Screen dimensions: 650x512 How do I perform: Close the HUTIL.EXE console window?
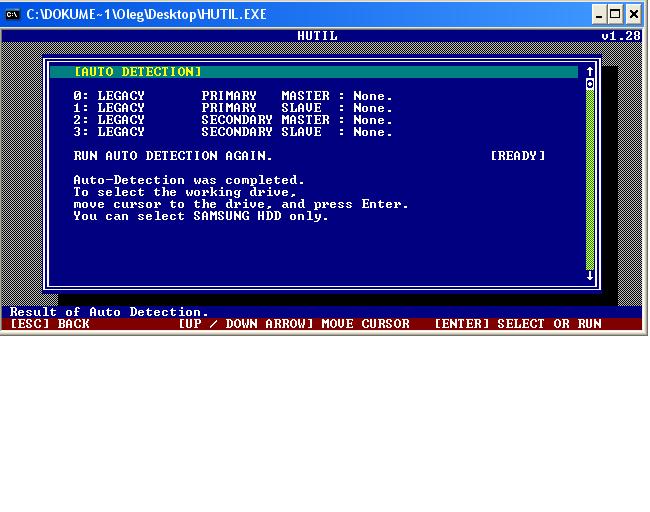point(635,14)
